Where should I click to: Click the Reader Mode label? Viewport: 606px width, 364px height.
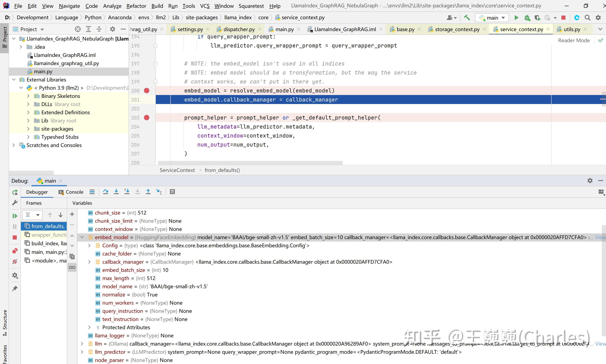tap(574, 41)
